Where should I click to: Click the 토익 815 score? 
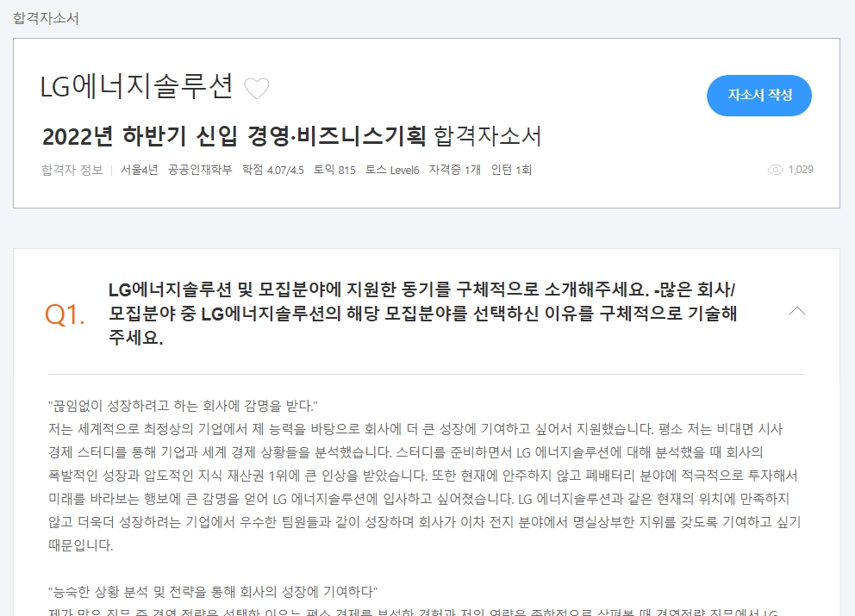click(334, 170)
